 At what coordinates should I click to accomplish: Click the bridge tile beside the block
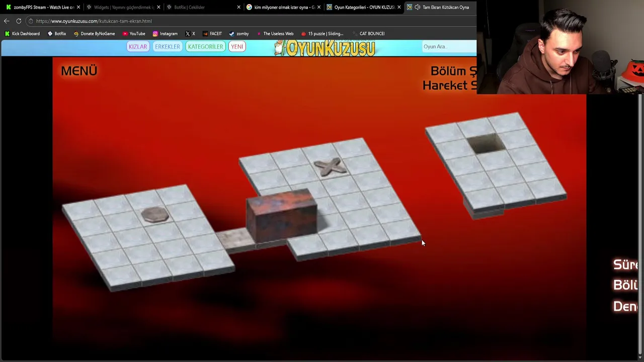click(x=235, y=239)
